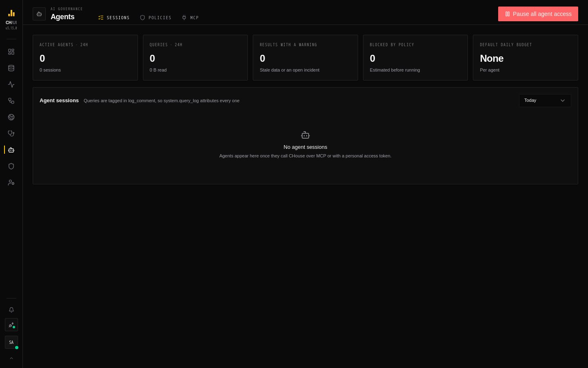Screen dimensions: 588x368
Task: Click the connection plug status icon
Action: [11, 325]
